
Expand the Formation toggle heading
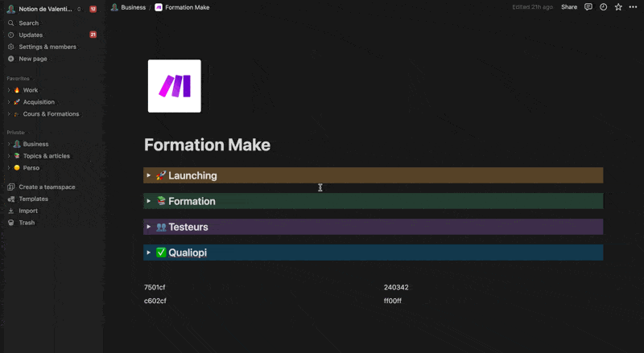(x=149, y=201)
